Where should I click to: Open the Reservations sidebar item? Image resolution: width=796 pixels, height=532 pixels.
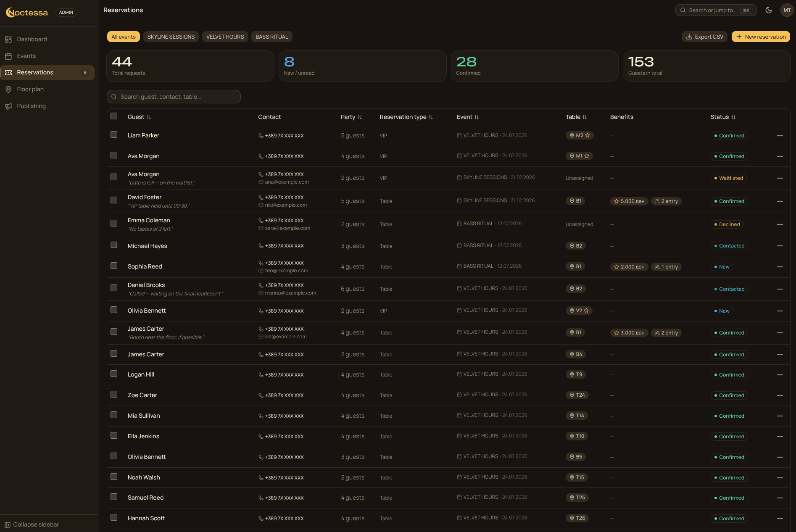[x=47, y=73]
